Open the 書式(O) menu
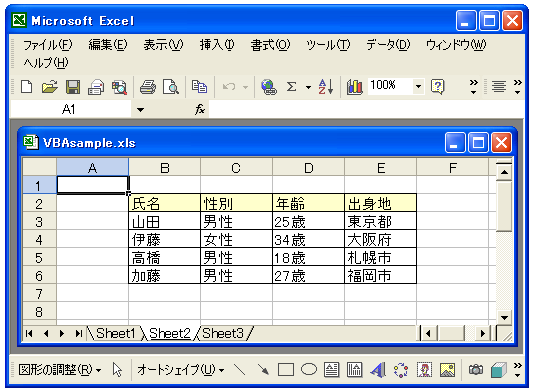 click(270, 45)
